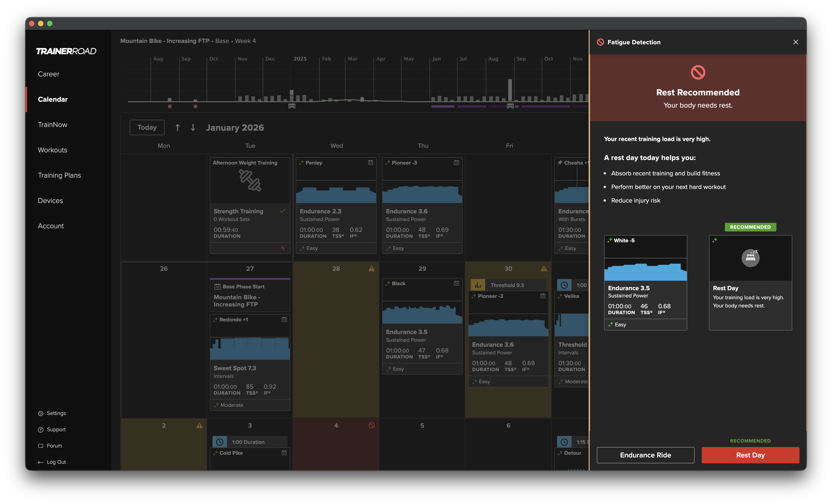Screen dimensions: 832x504
Task: Click the warning triangle on day 2
Action: [199, 425]
